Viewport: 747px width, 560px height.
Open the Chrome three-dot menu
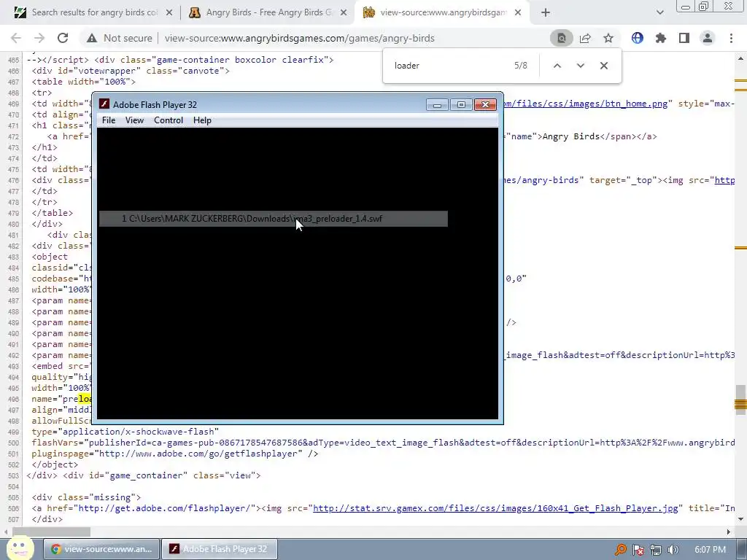point(731,38)
